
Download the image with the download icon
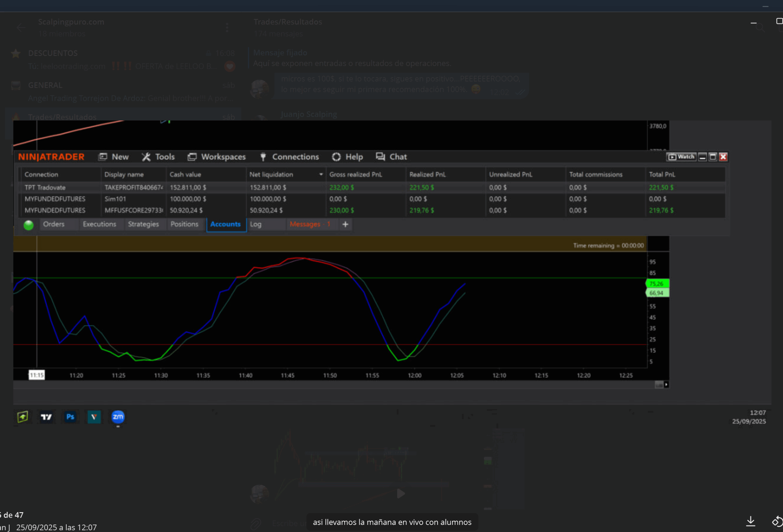(750, 521)
